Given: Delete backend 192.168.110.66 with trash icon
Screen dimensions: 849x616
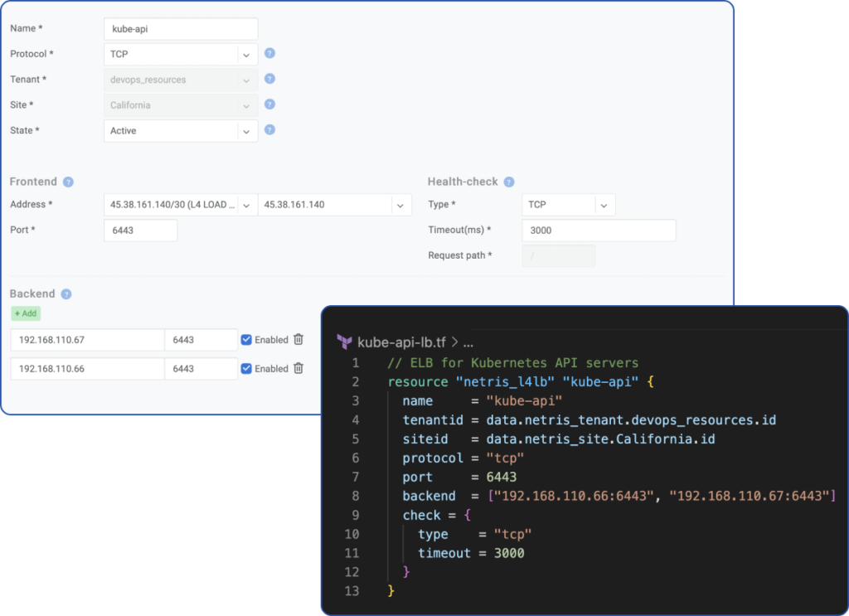Looking at the screenshot, I should pyautogui.click(x=298, y=368).
